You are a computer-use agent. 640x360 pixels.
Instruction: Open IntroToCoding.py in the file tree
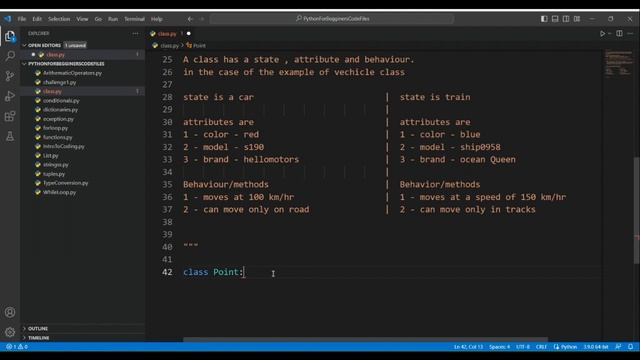(64, 147)
